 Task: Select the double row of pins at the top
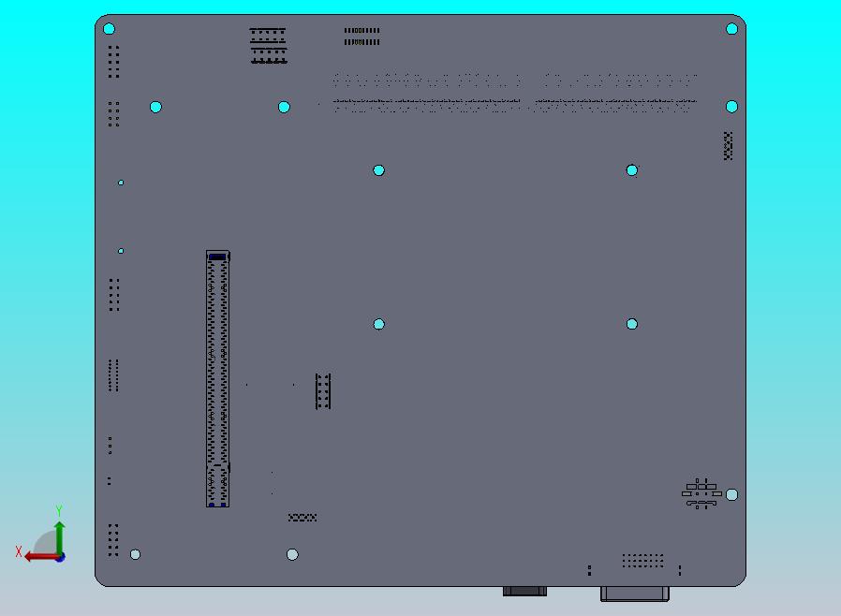362,37
